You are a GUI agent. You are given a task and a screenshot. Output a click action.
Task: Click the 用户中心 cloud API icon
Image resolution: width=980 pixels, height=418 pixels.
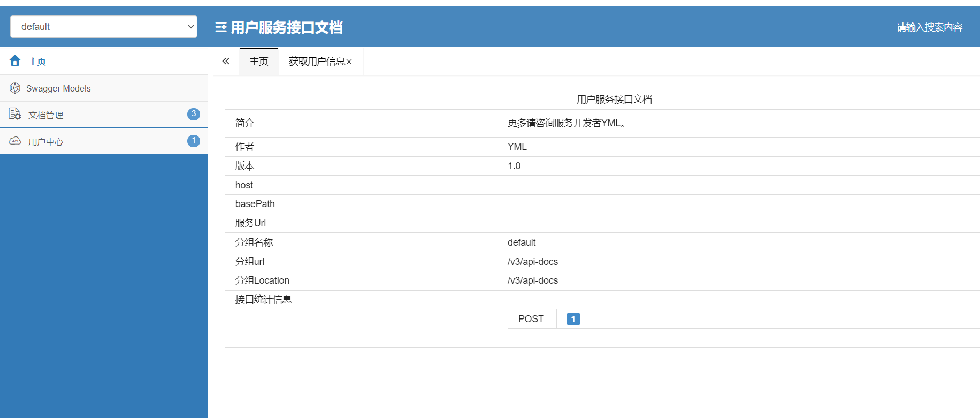(15, 141)
